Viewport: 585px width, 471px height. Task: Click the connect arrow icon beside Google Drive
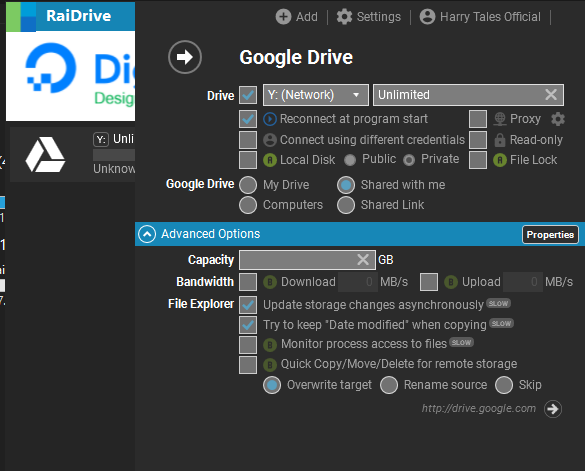coord(185,57)
